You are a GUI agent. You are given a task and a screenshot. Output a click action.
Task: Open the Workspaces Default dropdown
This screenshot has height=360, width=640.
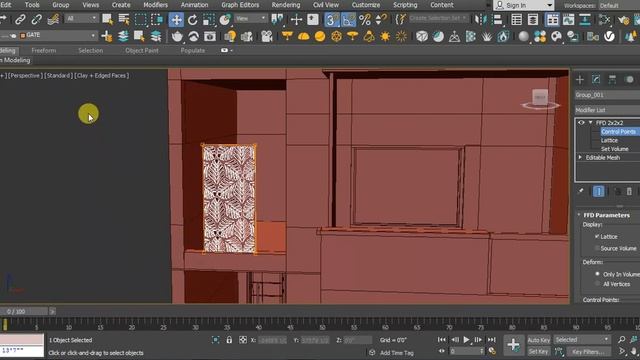[618, 6]
